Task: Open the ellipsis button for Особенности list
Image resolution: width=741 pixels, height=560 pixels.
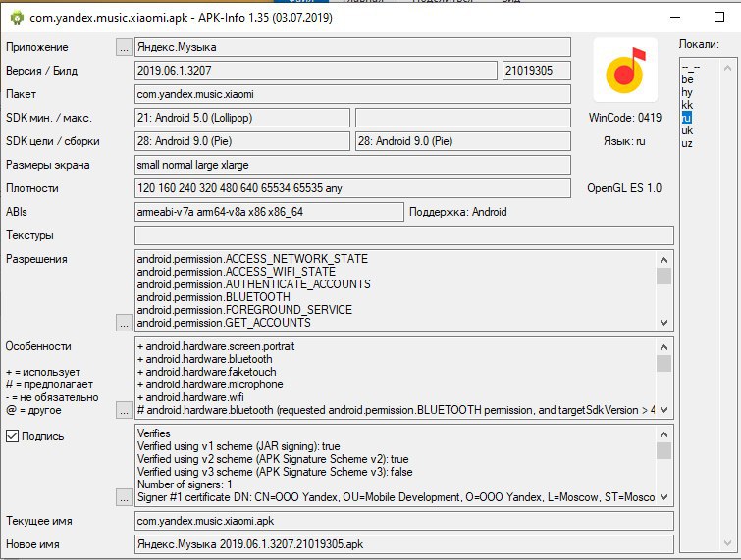Action: pyautogui.click(x=124, y=410)
